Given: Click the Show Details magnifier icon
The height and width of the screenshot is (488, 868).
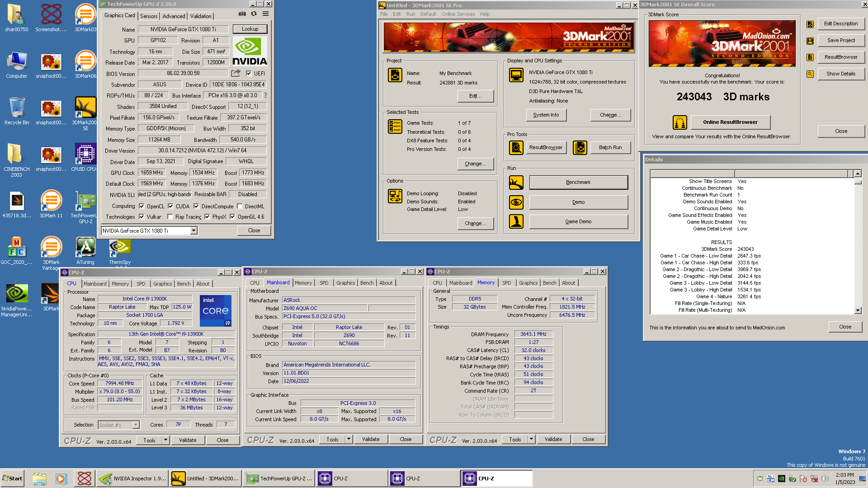Looking at the screenshot, I should [x=810, y=74].
